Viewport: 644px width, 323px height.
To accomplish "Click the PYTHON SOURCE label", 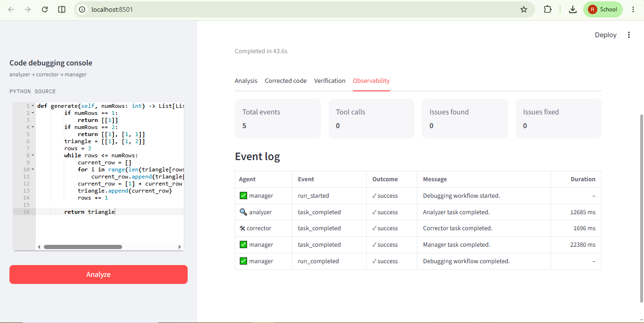I will (33, 91).
